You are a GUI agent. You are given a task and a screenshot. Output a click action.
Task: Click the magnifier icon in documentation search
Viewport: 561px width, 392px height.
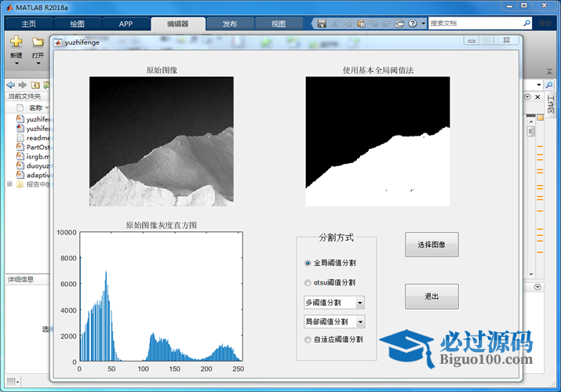pos(527,24)
